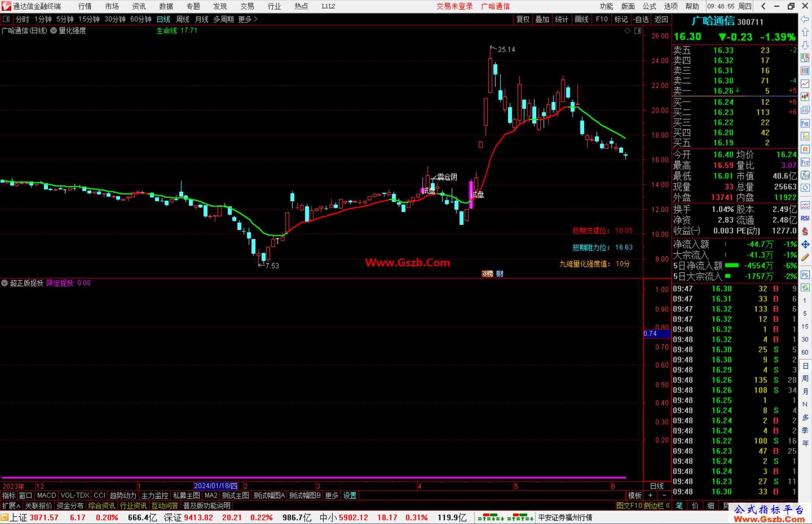Click the 0.74 value marker on indicator axis
The width and height of the screenshot is (812, 524).
pyautogui.click(x=657, y=334)
